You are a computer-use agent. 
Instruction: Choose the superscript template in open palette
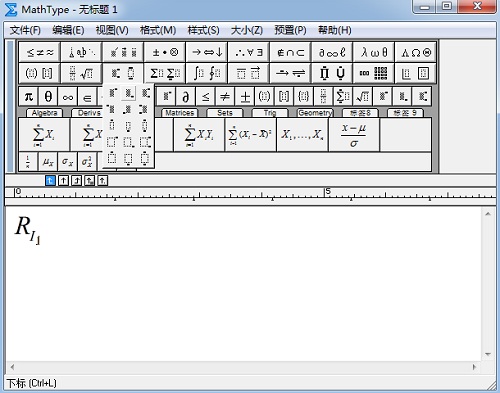point(112,93)
